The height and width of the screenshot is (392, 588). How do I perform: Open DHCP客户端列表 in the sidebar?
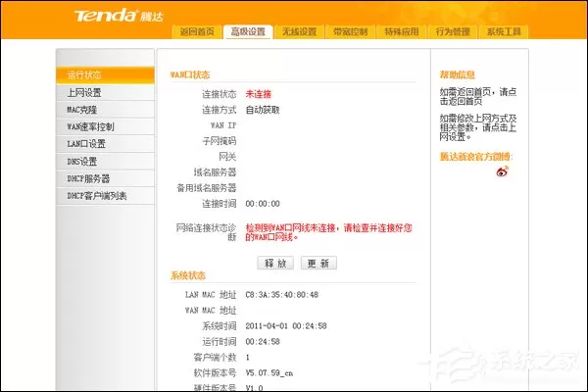click(x=105, y=196)
